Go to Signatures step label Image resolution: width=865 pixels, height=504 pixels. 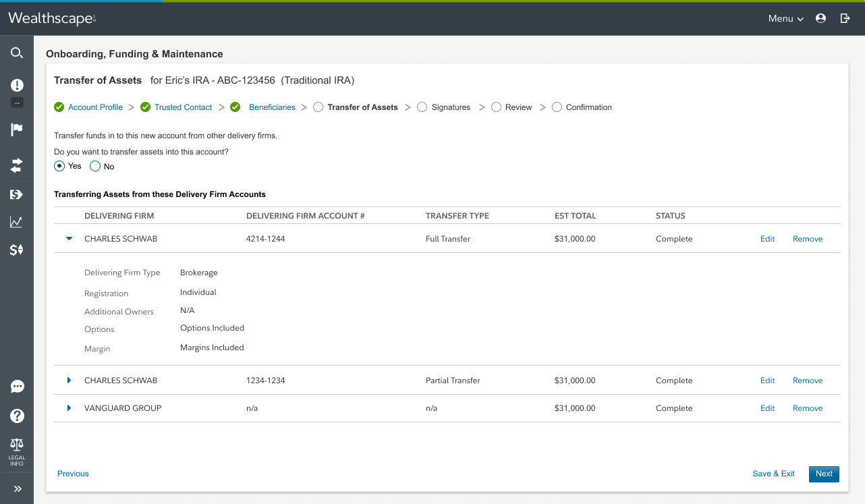coord(451,107)
